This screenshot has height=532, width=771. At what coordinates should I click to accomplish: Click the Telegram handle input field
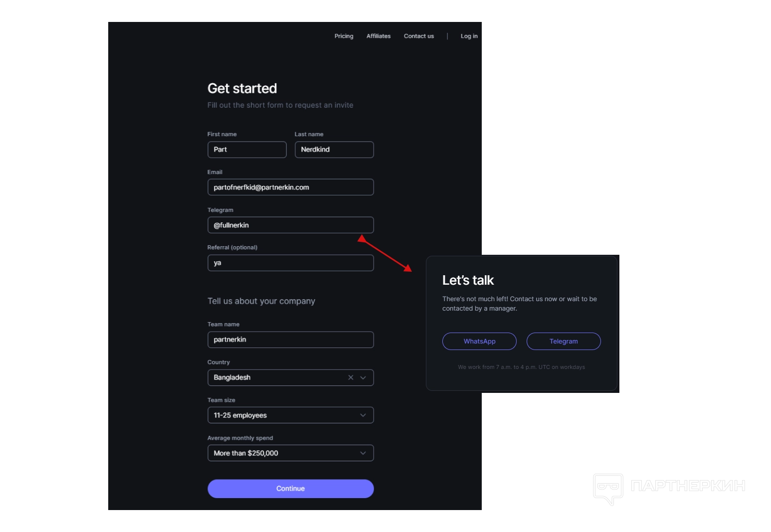[x=290, y=225]
